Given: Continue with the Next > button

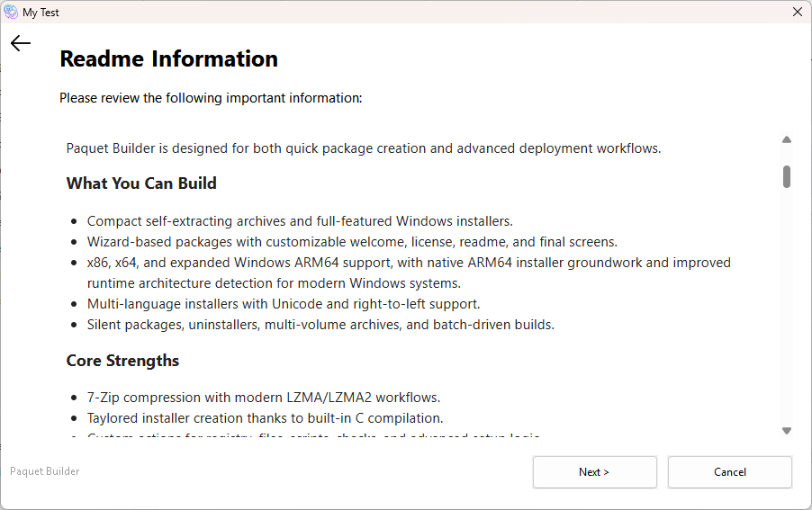Looking at the screenshot, I should coord(594,471).
